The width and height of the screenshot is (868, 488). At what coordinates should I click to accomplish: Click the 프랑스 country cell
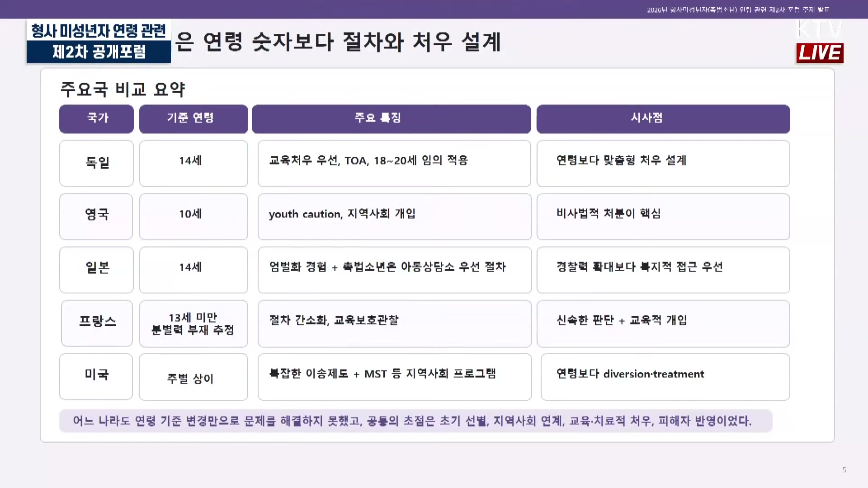(97, 323)
